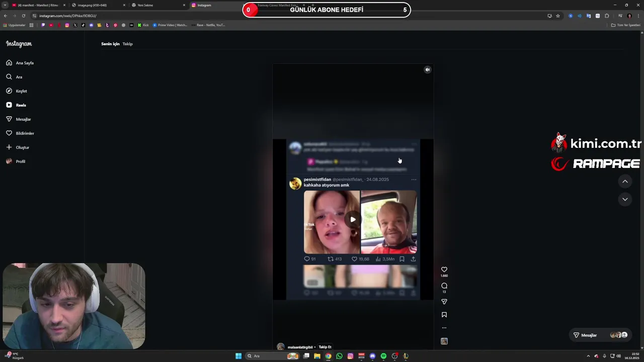
Task: Open WhatsApp from taskbar
Action: (339, 356)
